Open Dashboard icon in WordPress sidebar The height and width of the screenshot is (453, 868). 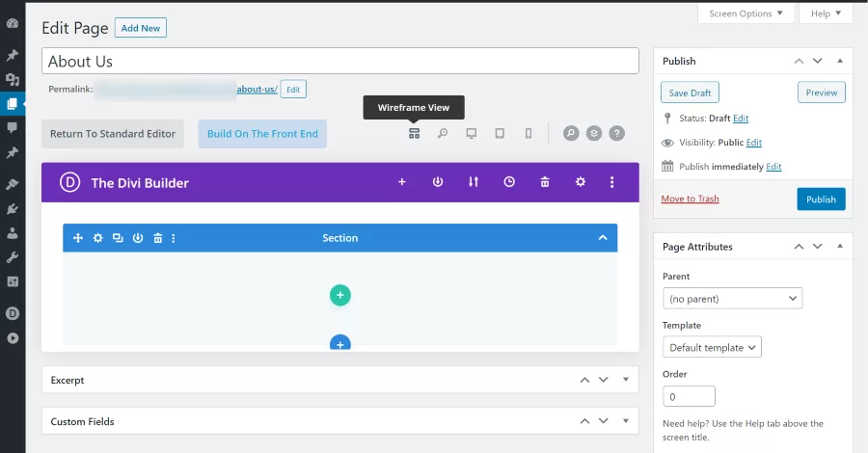13,23
